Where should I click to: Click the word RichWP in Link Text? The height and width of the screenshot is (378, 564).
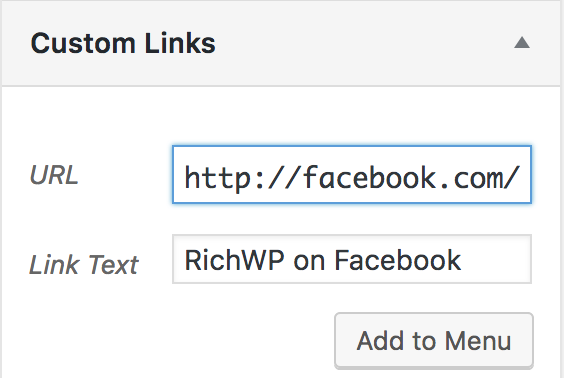point(234,260)
